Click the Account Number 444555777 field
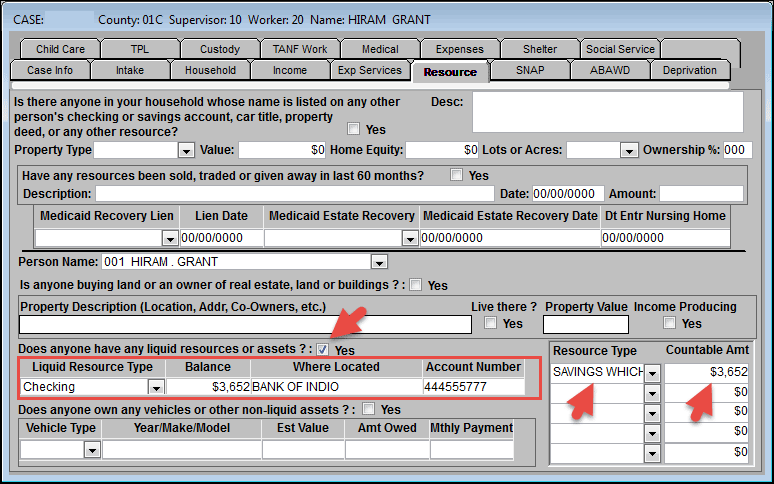Image resolution: width=774 pixels, height=484 pixels. click(474, 387)
